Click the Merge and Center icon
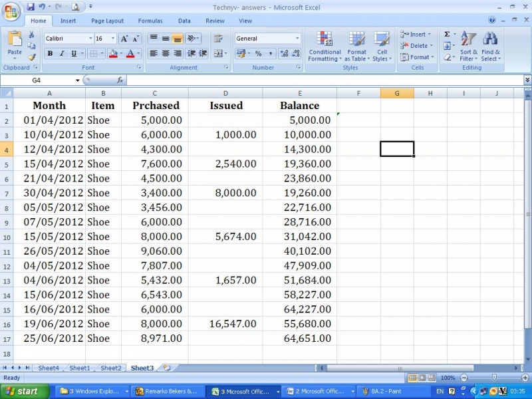 click(218, 53)
